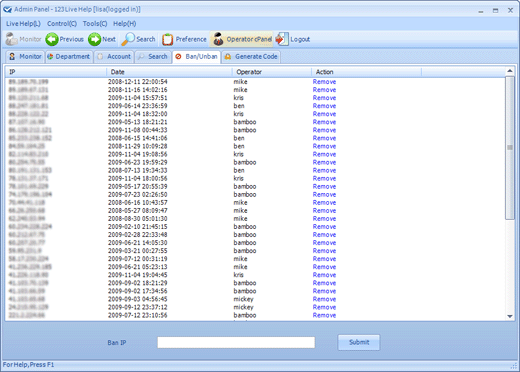Click the Logout door icon
Image resolution: width=520 pixels, height=372 pixels.
coord(282,39)
